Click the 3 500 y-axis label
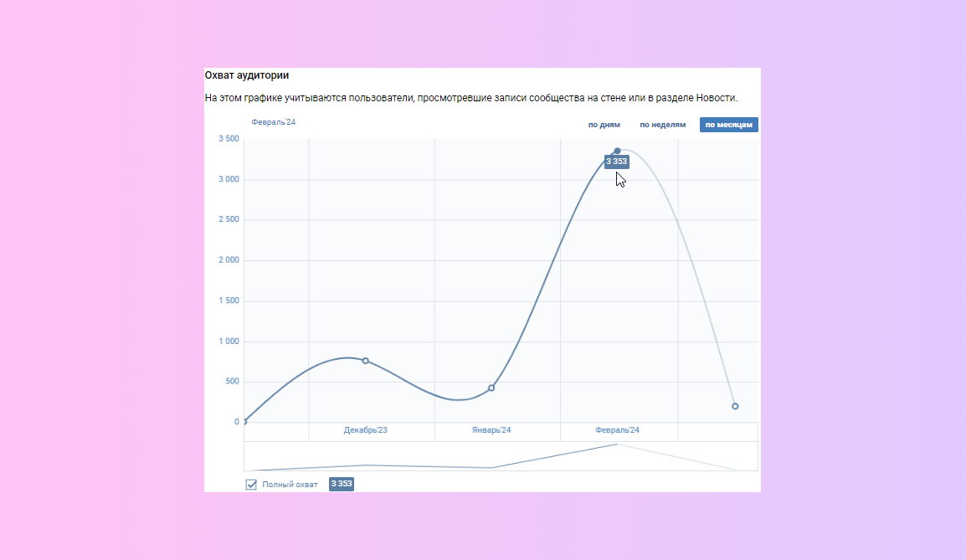 click(229, 139)
